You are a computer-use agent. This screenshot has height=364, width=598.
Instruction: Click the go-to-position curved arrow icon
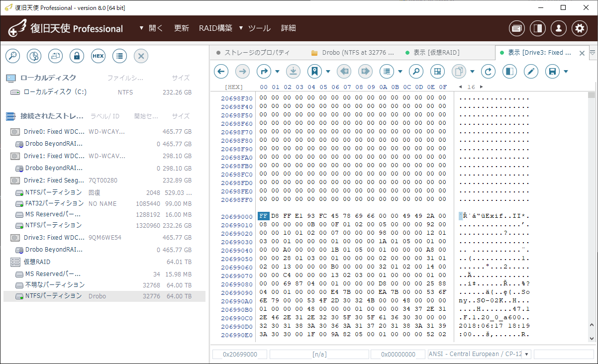(x=264, y=72)
